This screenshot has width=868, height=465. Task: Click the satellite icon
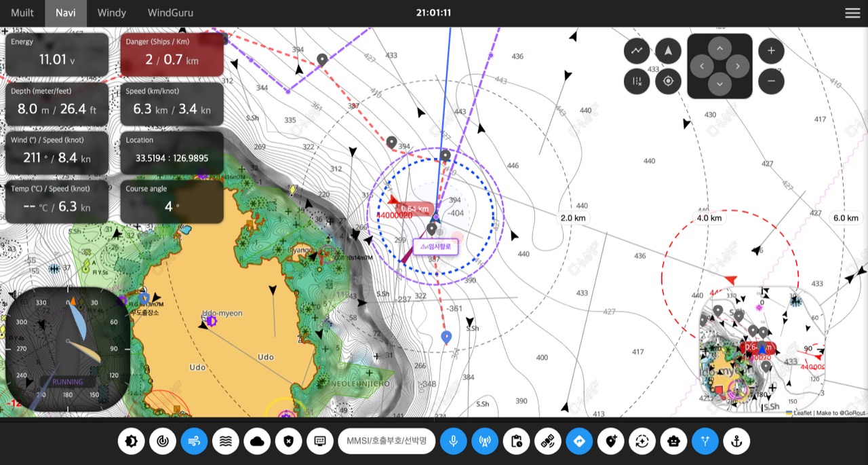tap(548, 441)
